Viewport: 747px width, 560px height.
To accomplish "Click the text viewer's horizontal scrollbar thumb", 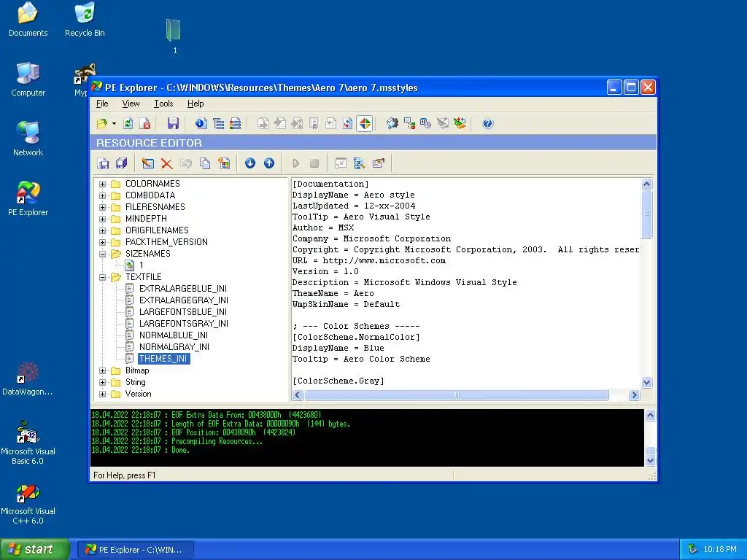I will coord(457,394).
